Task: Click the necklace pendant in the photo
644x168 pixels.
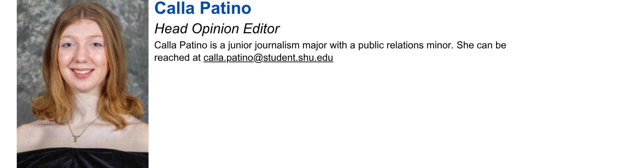Action: pyautogui.click(x=75, y=138)
